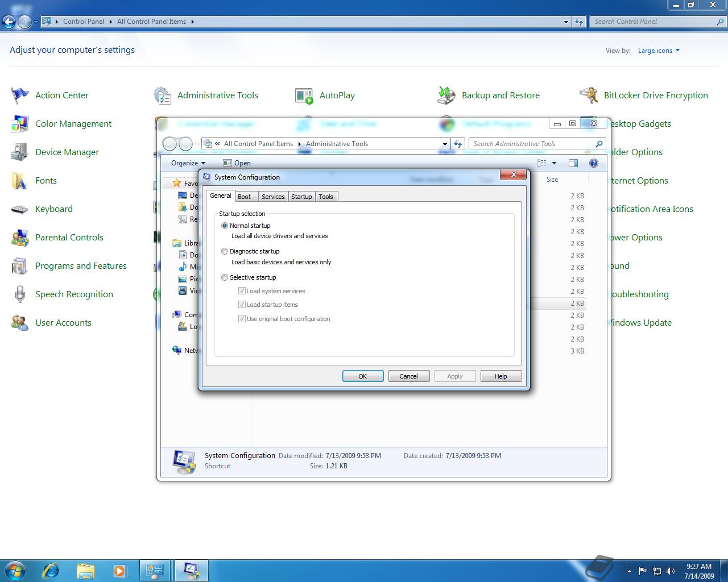Open Windows Explorer from the taskbar
The width and height of the screenshot is (728, 582).
tap(85, 570)
